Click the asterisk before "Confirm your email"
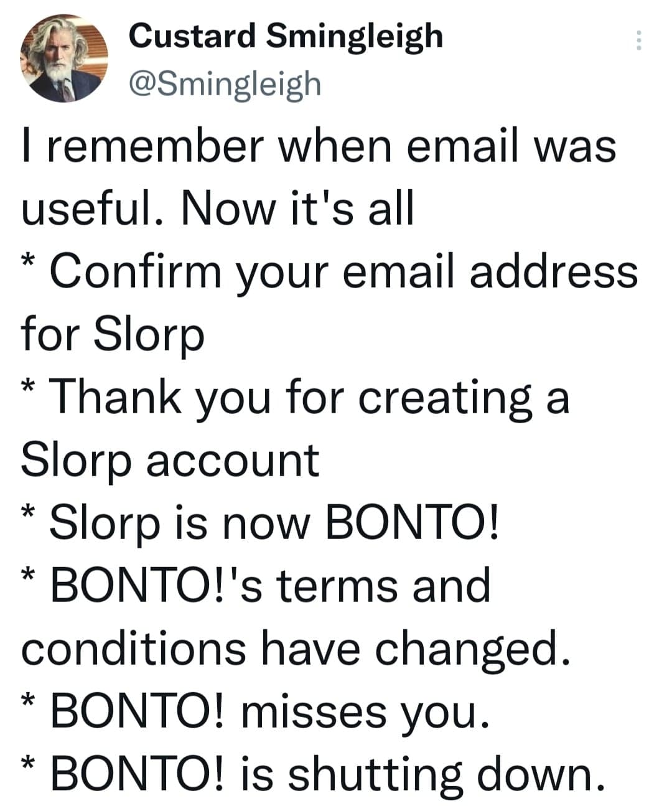This screenshot has width=672, height=806. tap(28, 261)
